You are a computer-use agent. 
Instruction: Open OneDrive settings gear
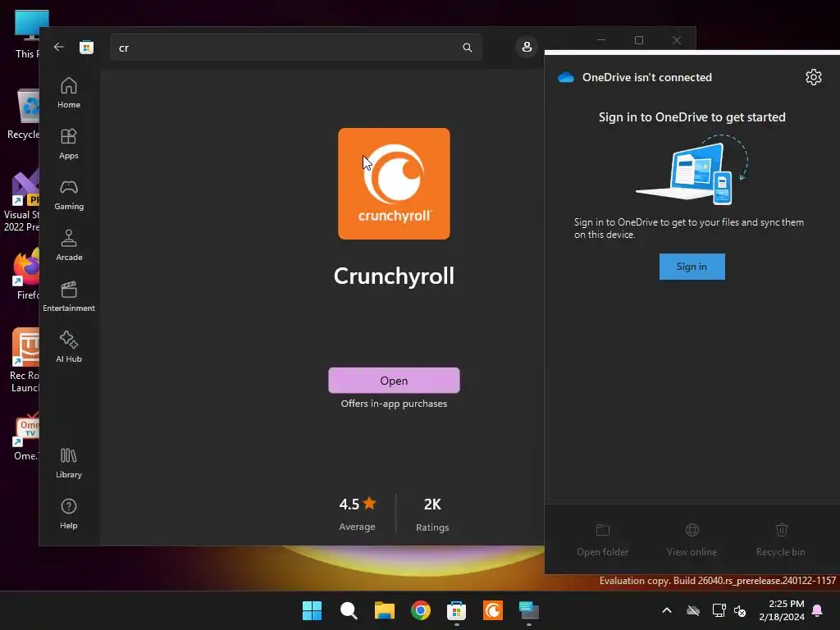click(x=813, y=77)
